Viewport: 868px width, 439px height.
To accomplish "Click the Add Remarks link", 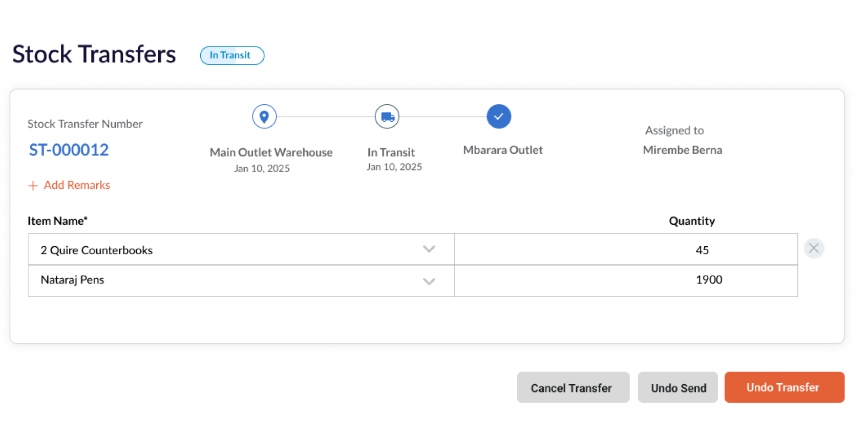I will (77, 185).
